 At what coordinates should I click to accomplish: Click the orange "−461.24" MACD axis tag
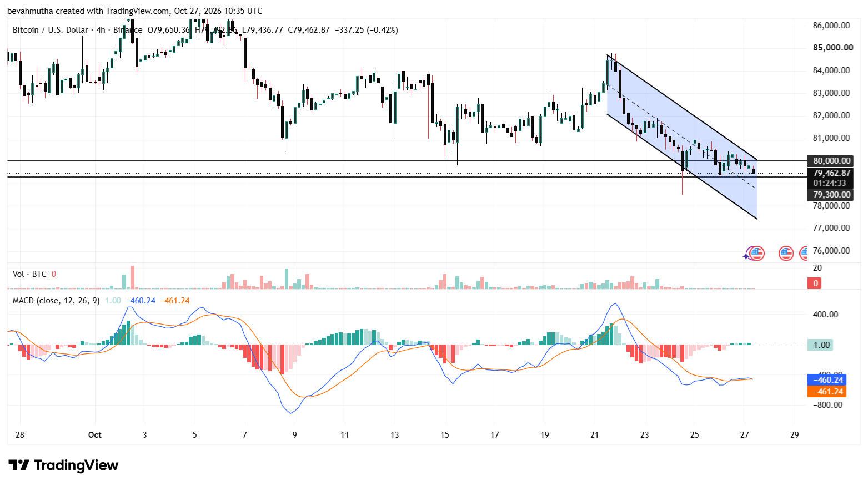pyautogui.click(x=827, y=392)
